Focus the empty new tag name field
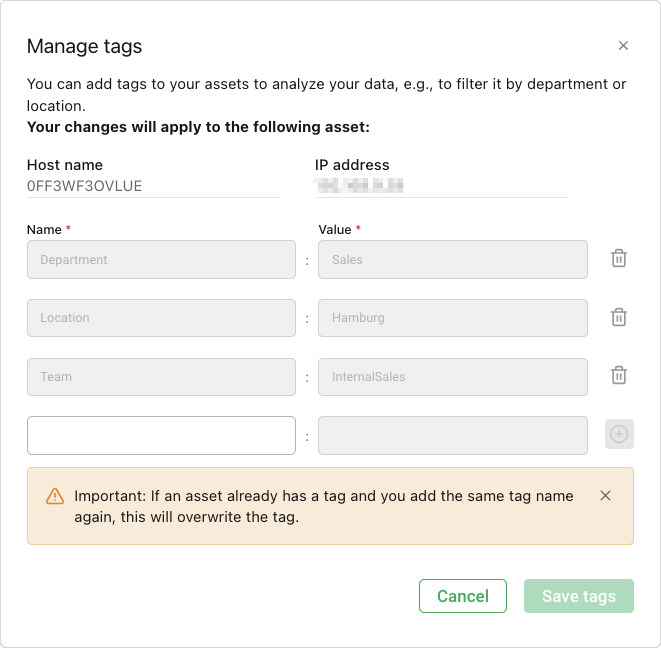The height and width of the screenshot is (648, 661). click(x=161, y=436)
